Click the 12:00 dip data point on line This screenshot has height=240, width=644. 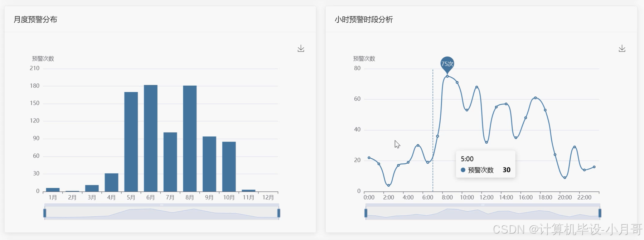click(x=486, y=142)
